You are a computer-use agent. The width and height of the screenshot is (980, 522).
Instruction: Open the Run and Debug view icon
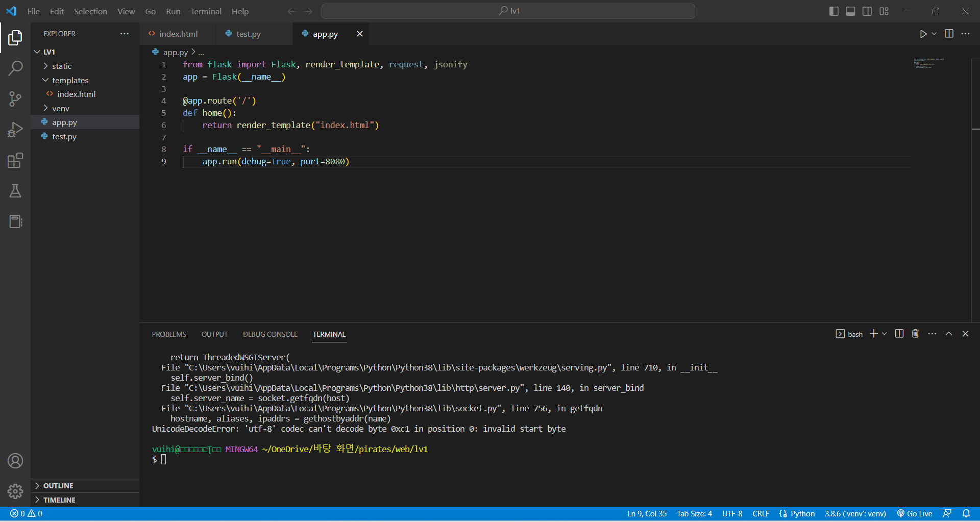pyautogui.click(x=15, y=130)
